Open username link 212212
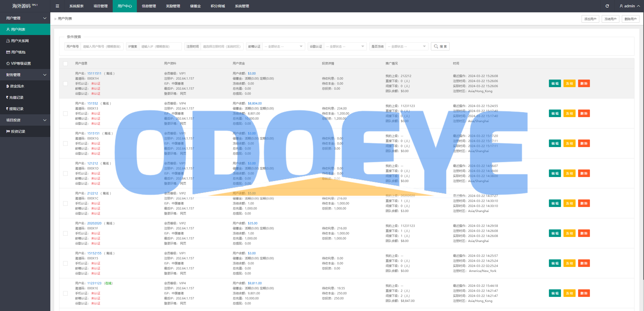 tap(93, 193)
